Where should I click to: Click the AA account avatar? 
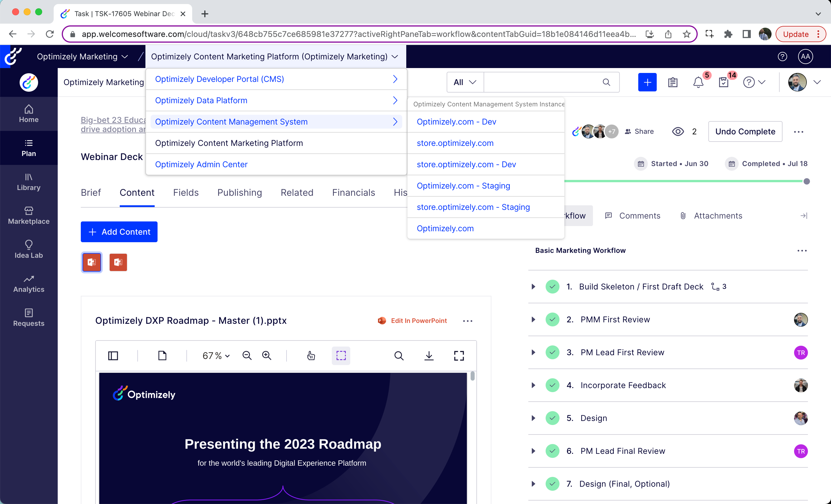point(805,57)
